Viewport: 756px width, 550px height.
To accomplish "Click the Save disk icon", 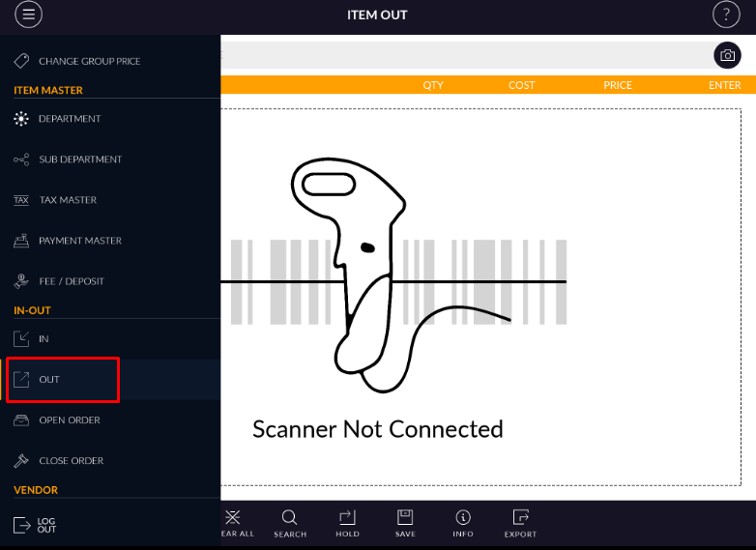I will (x=406, y=522).
